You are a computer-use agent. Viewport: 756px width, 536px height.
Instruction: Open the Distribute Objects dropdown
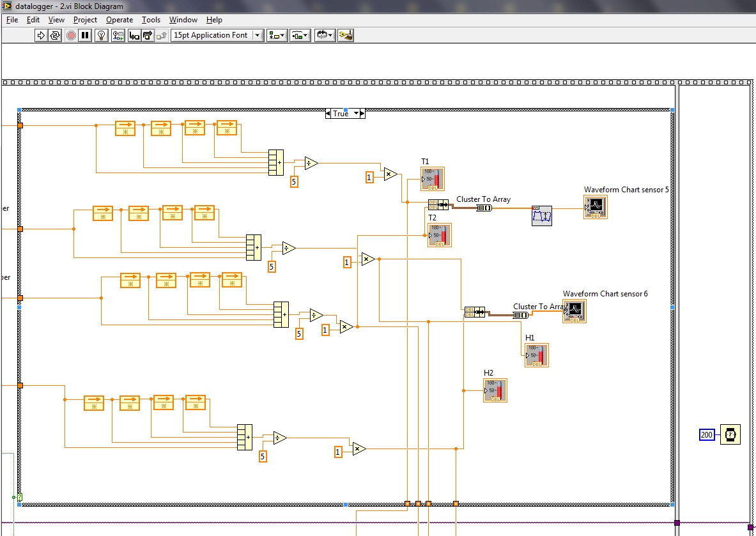coord(300,35)
